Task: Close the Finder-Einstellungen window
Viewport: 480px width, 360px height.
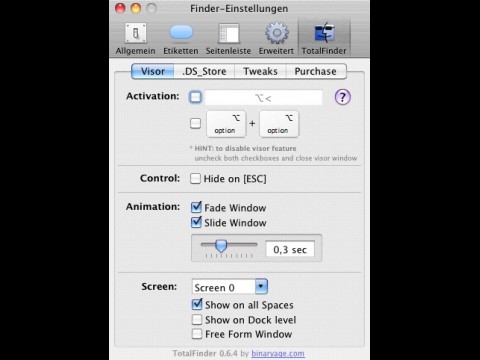Action: tap(120, 8)
